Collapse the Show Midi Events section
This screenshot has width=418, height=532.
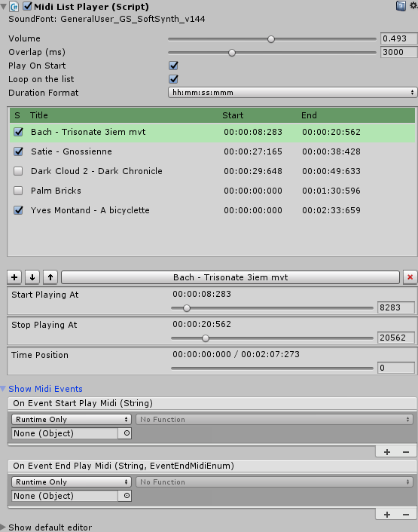45,389
